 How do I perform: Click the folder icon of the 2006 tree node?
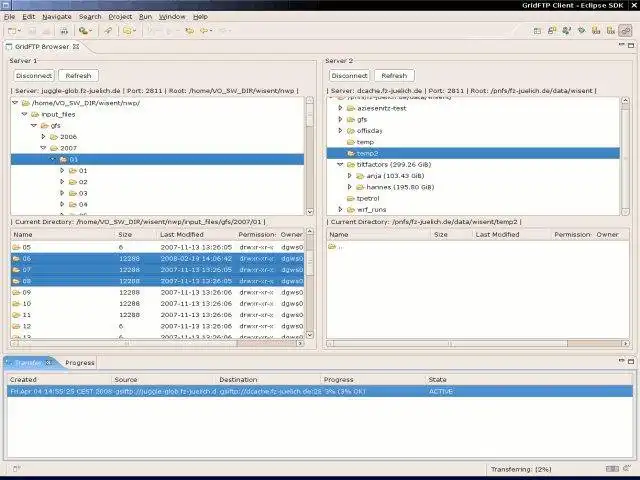tap(54, 137)
